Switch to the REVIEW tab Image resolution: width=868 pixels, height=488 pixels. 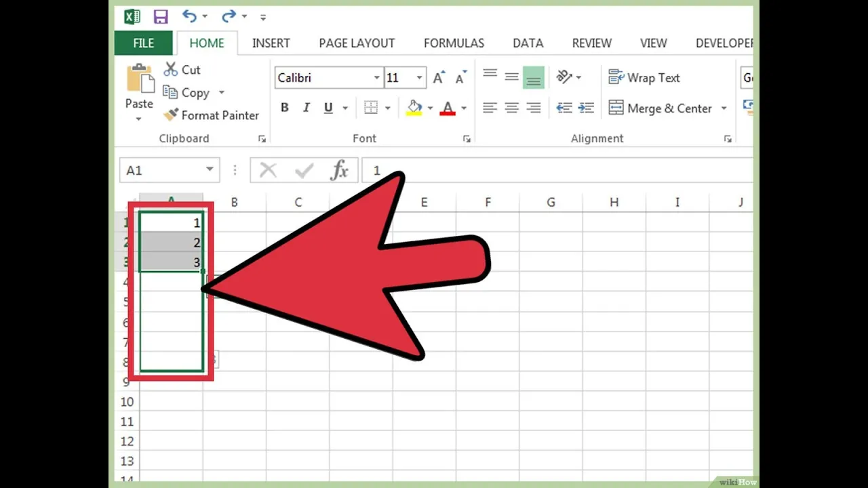[x=591, y=43]
